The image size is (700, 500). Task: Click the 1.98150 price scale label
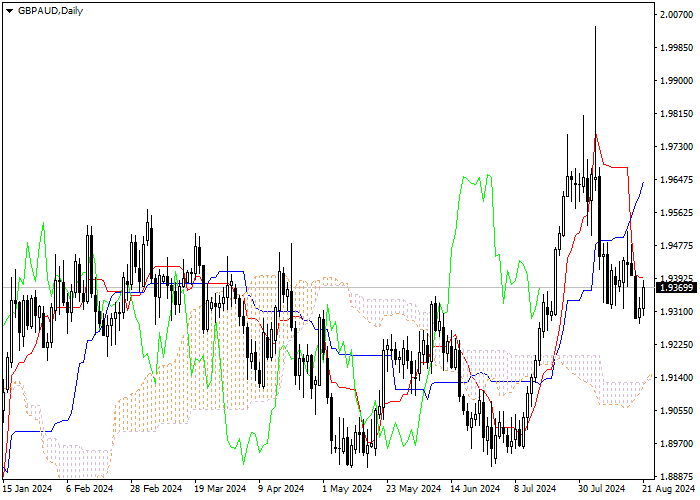click(677, 113)
